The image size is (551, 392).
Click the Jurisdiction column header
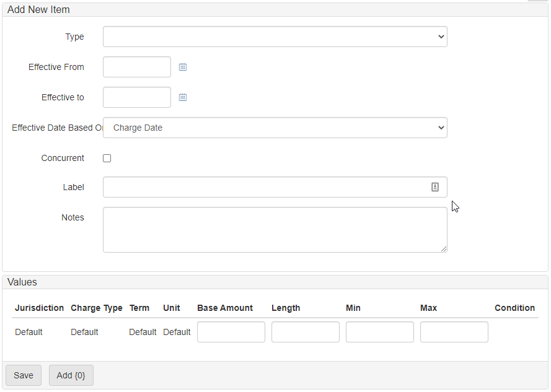(39, 308)
